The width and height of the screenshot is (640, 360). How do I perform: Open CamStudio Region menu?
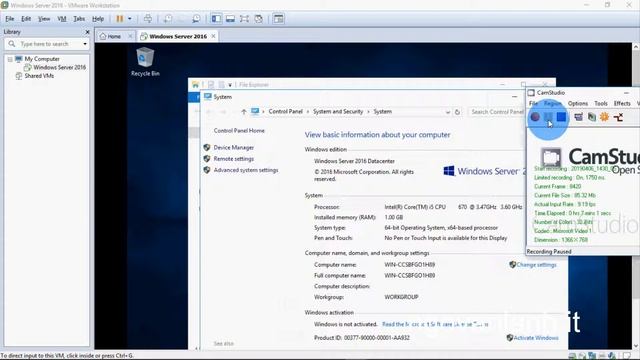click(552, 104)
